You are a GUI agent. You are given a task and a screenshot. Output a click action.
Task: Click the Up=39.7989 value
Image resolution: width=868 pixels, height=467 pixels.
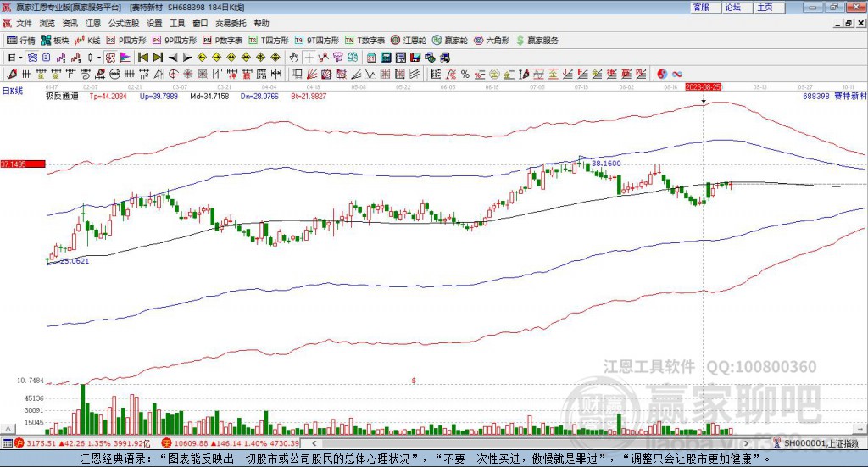pos(159,96)
